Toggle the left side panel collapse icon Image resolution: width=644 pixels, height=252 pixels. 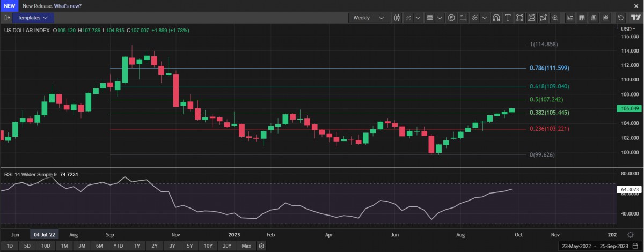pyautogui.click(x=8, y=18)
